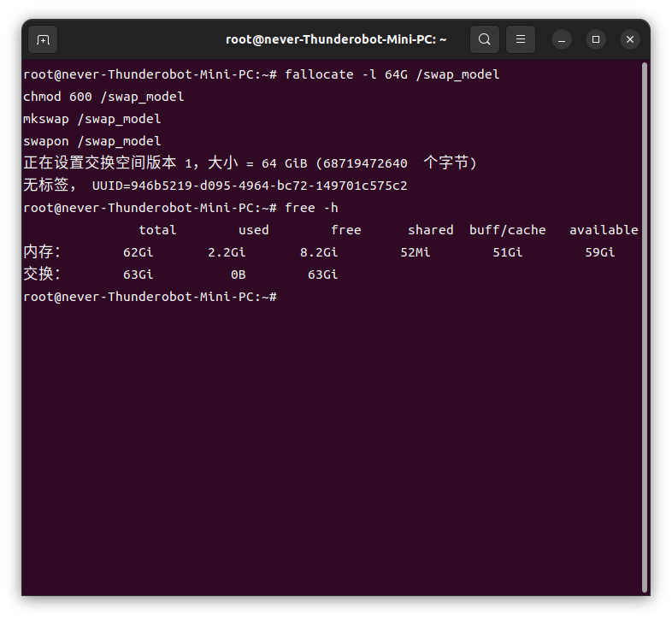
Task: Click the 内存 row label
Action: click(x=42, y=252)
